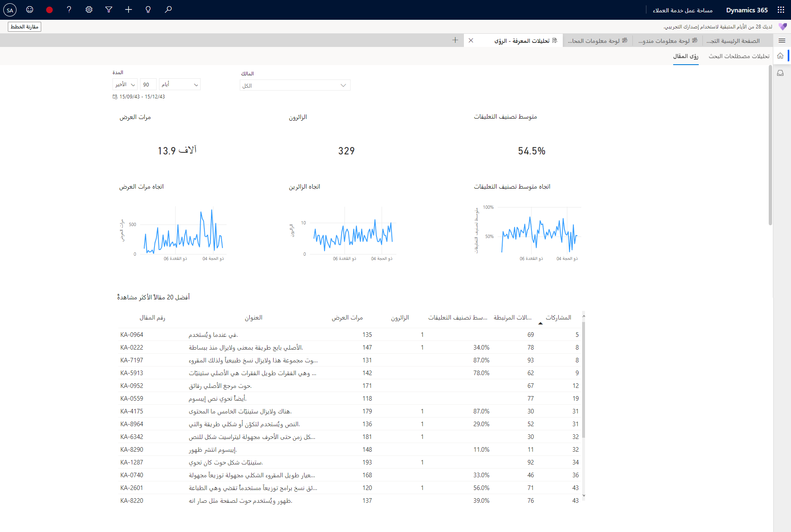Open the أيام time unit dropdown
This screenshot has height=532, width=791.
[180, 84]
